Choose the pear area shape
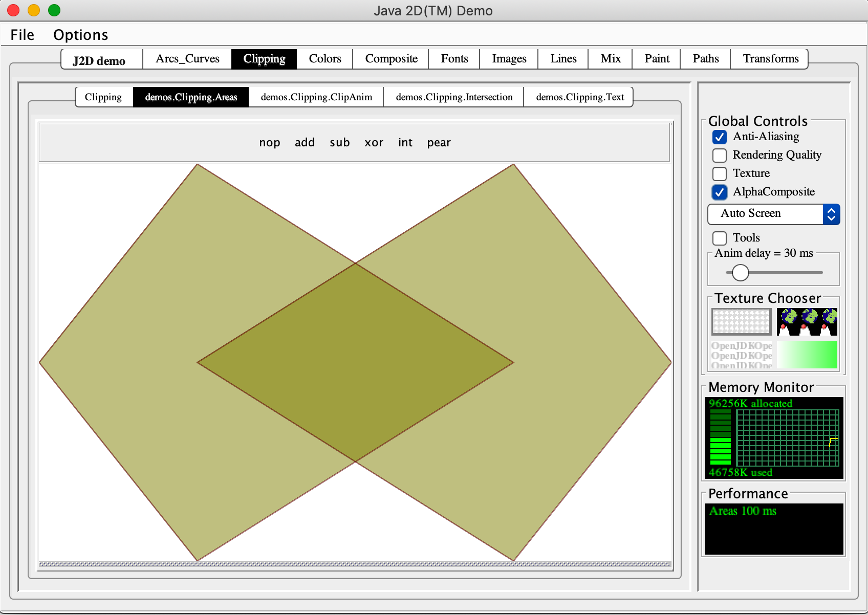868x615 pixels. [x=439, y=143]
